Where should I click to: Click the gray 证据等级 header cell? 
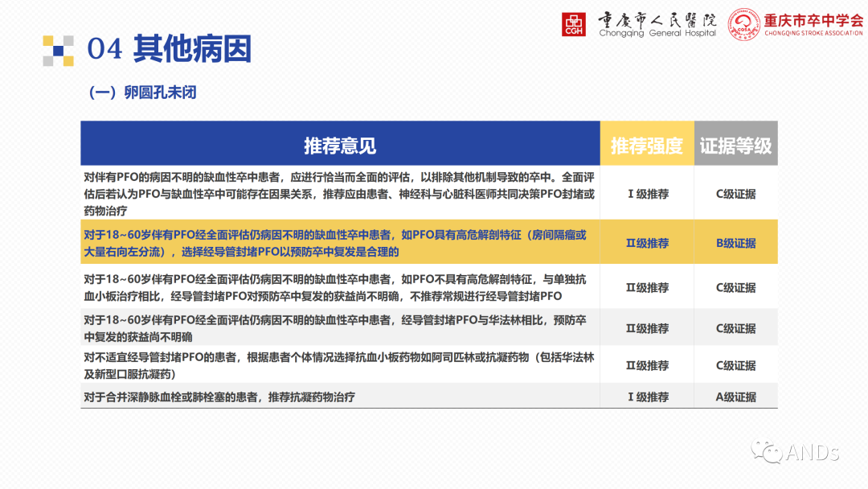[735, 143]
